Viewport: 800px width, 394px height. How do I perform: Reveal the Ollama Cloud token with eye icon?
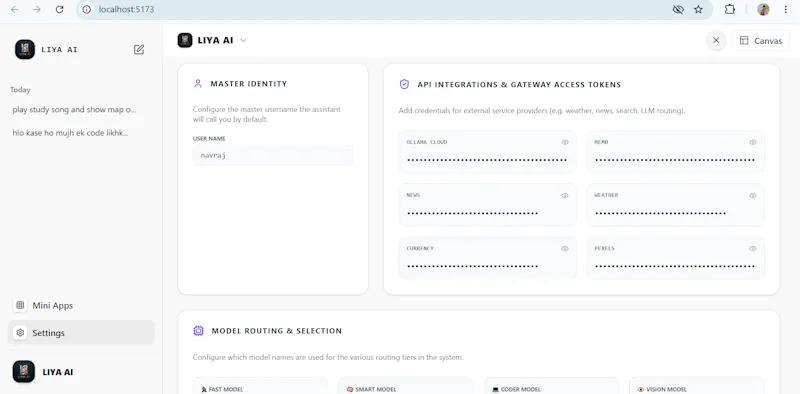click(x=565, y=142)
